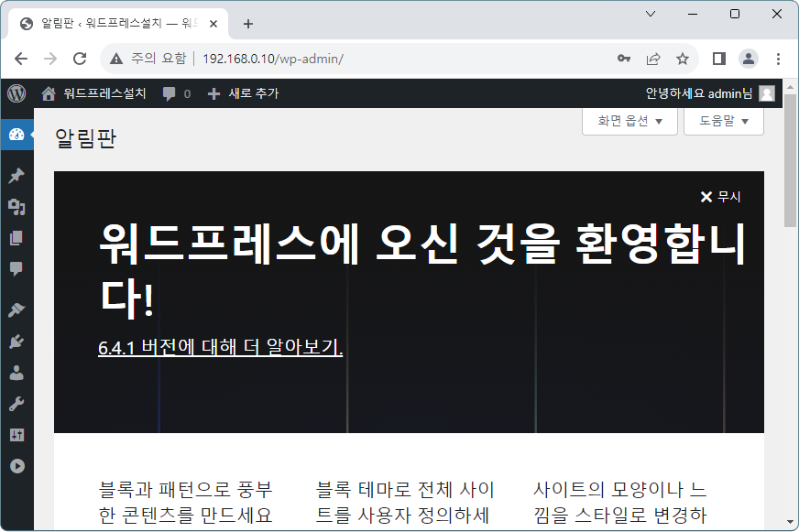
Task: Click the 블록과 패턴으로 풍부한 콘텐츠 heading
Action: point(186,503)
